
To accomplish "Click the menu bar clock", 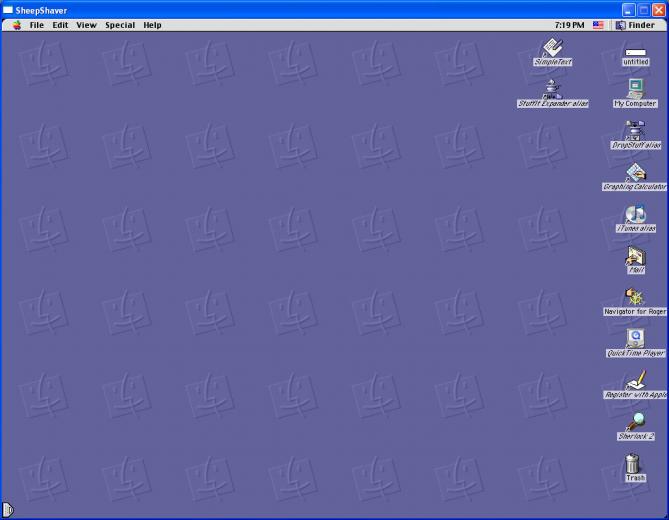I will click(x=569, y=25).
